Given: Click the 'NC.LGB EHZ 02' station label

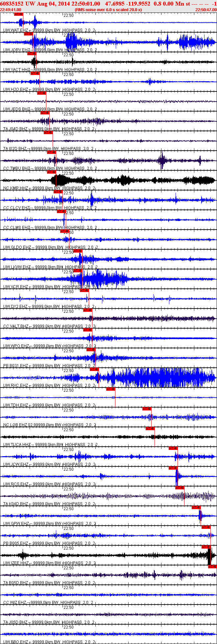Looking at the screenshot, I should [18, 425].
